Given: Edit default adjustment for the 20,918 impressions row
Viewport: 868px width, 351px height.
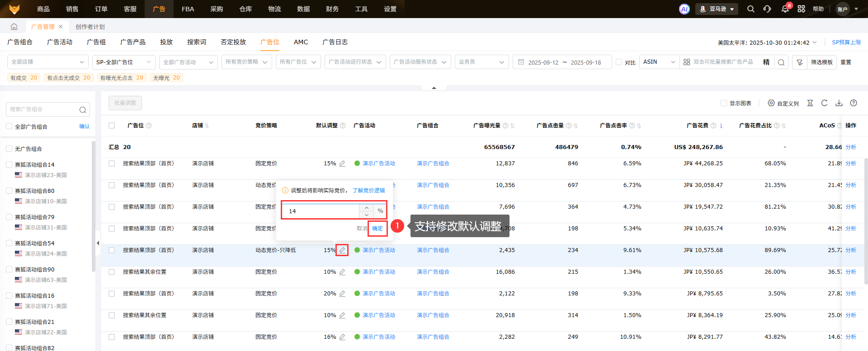Looking at the screenshot, I should coord(342,315).
